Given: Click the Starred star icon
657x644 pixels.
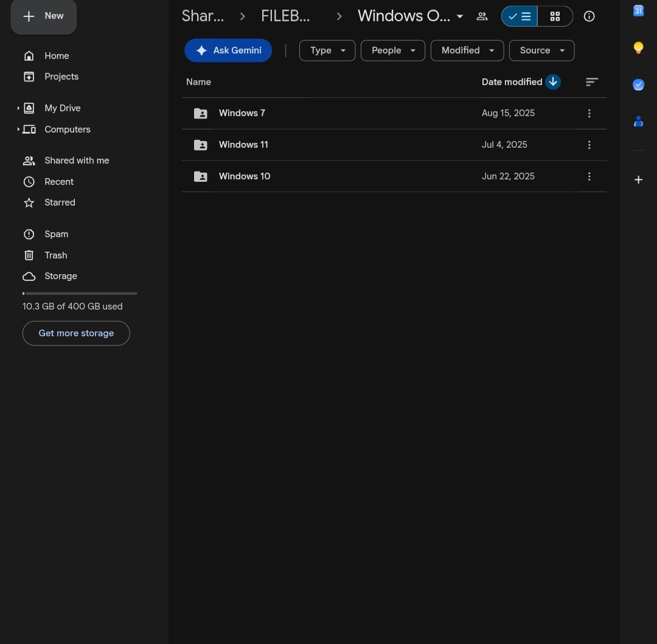Looking at the screenshot, I should pos(29,203).
